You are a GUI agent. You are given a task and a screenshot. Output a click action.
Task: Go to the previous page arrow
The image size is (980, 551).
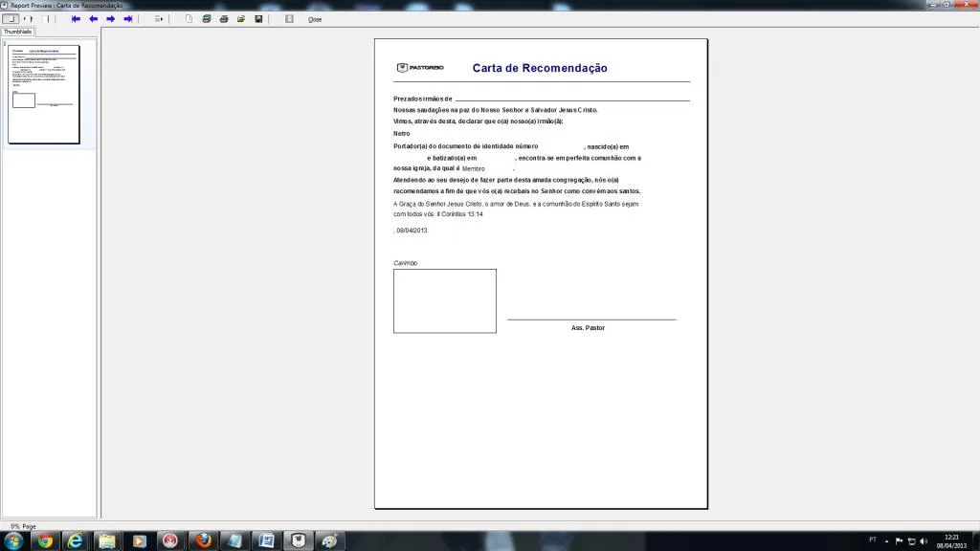pos(93,19)
